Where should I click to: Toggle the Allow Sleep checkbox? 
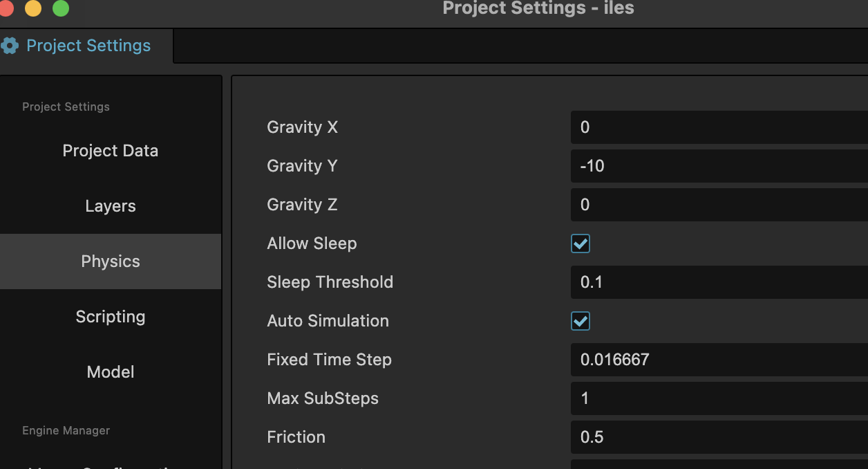pos(581,243)
